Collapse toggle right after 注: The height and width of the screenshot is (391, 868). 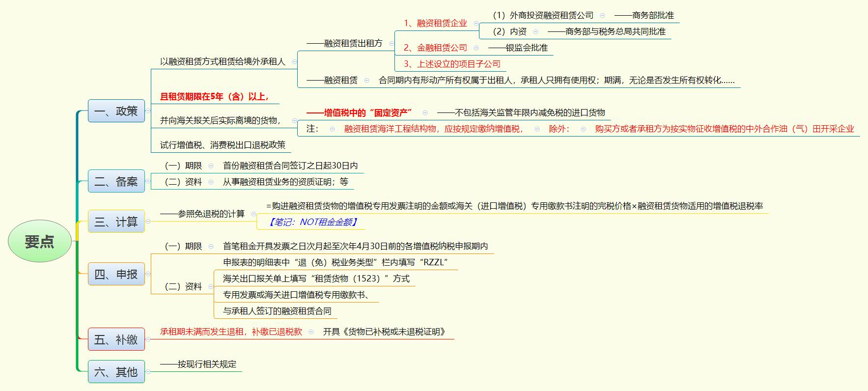tap(333, 129)
